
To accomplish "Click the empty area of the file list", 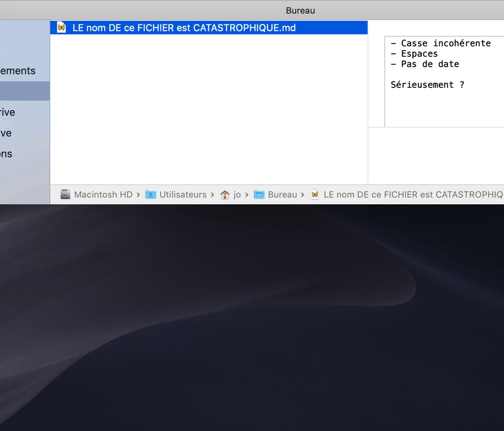I will (208, 106).
